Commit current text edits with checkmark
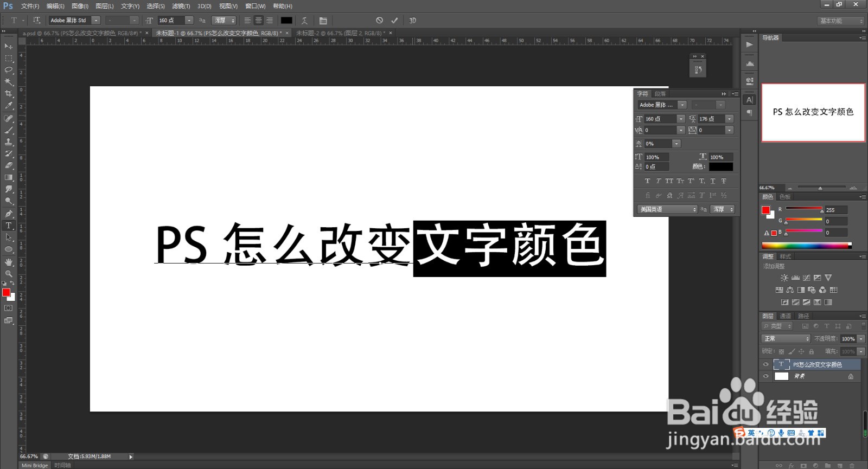The height and width of the screenshot is (469, 868). pos(394,21)
